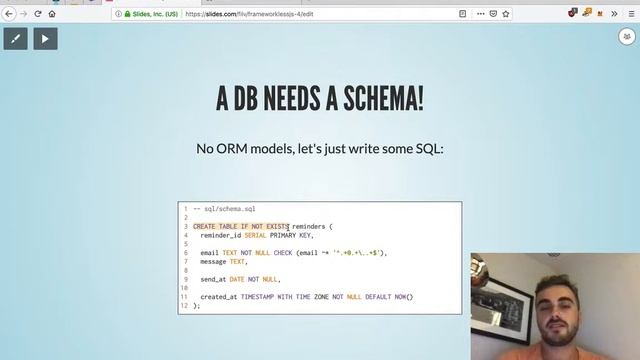Click the browser Back arrow

point(9,14)
